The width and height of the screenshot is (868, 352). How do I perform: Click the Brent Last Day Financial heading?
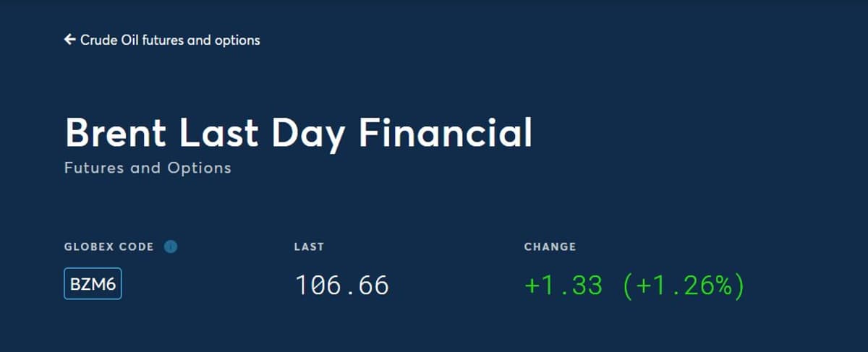coord(298,133)
